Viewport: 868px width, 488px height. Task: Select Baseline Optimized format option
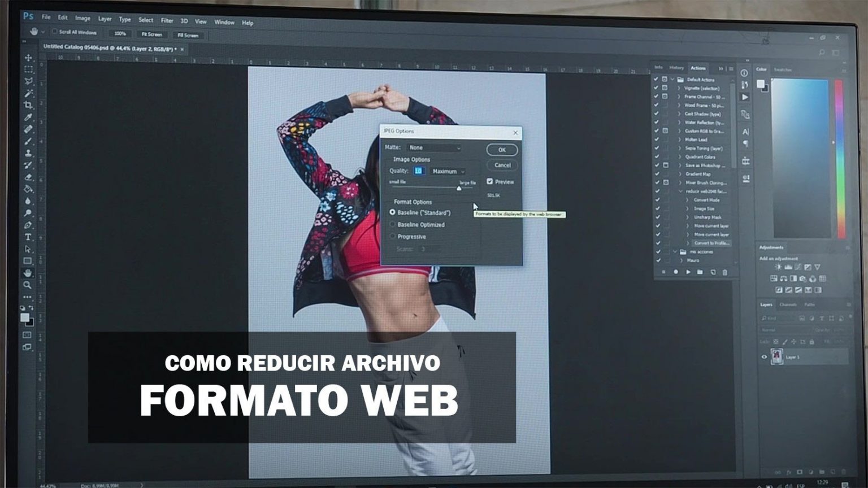click(393, 224)
